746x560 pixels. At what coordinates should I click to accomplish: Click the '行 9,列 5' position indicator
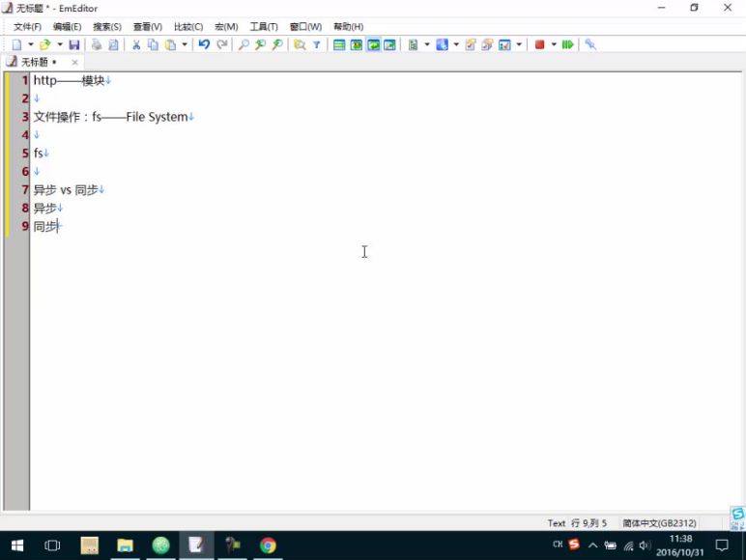(x=589, y=523)
